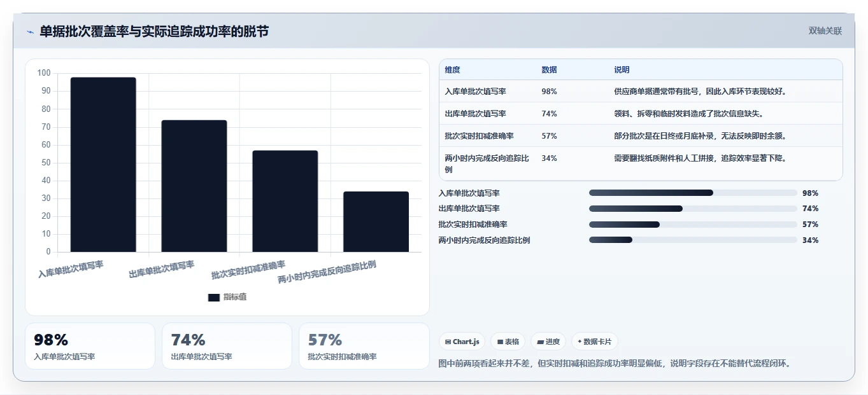Click the 57% value in table
The image size is (868, 395).
(x=549, y=136)
